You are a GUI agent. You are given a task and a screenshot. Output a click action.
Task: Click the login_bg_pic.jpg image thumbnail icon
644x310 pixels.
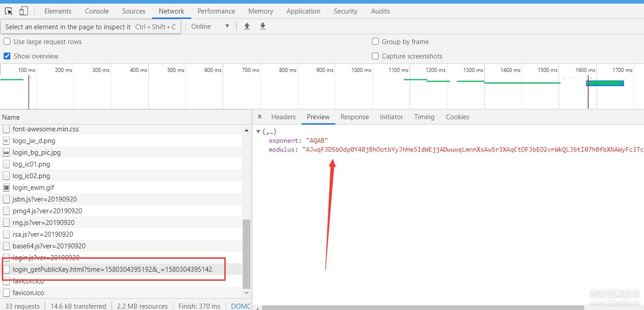pyautogui.click(x=6, y=152)
